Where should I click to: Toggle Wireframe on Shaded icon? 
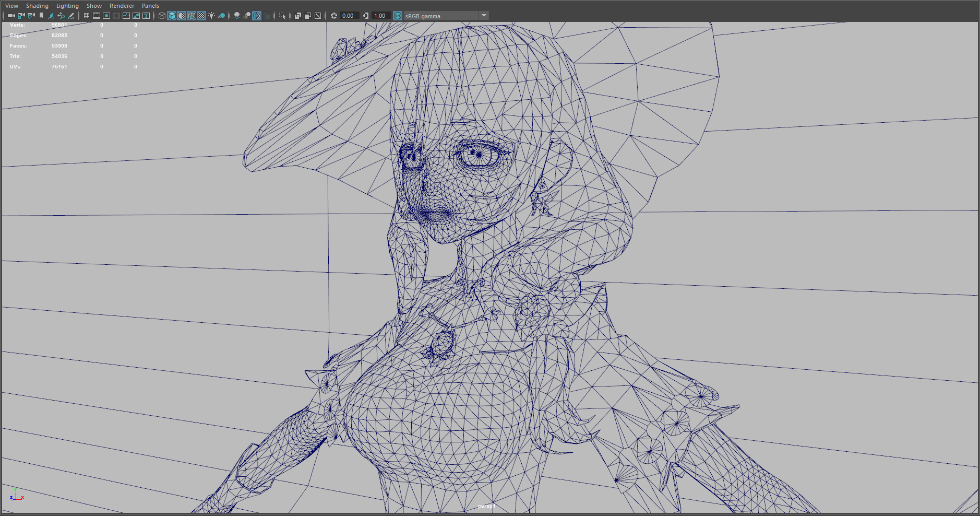[x=192, y=16]
